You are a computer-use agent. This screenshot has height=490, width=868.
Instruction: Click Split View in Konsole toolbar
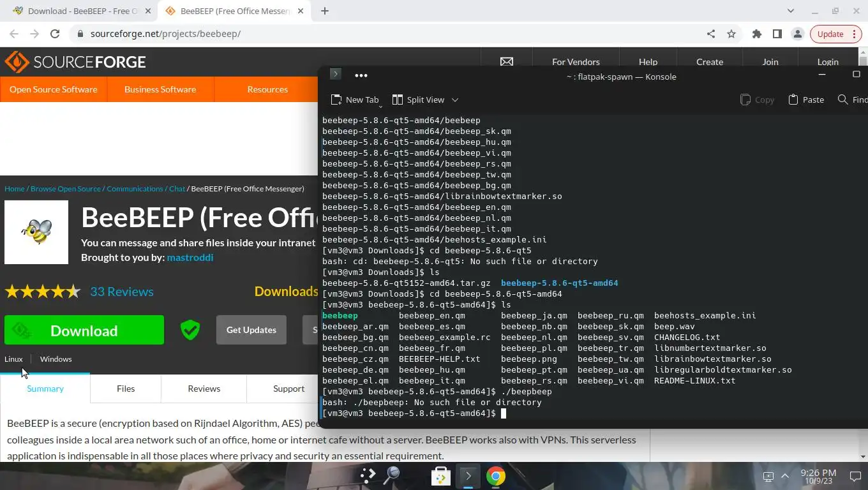click(419, 100)
